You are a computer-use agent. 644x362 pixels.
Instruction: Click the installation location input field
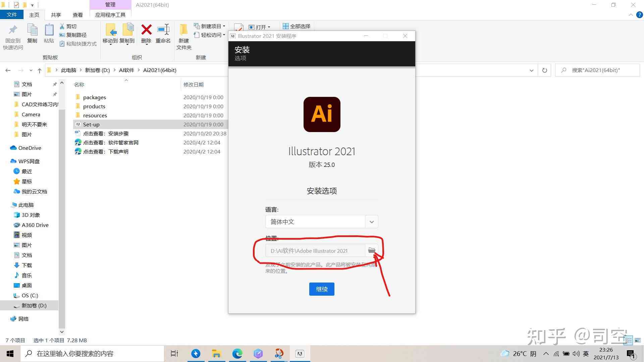316,251
